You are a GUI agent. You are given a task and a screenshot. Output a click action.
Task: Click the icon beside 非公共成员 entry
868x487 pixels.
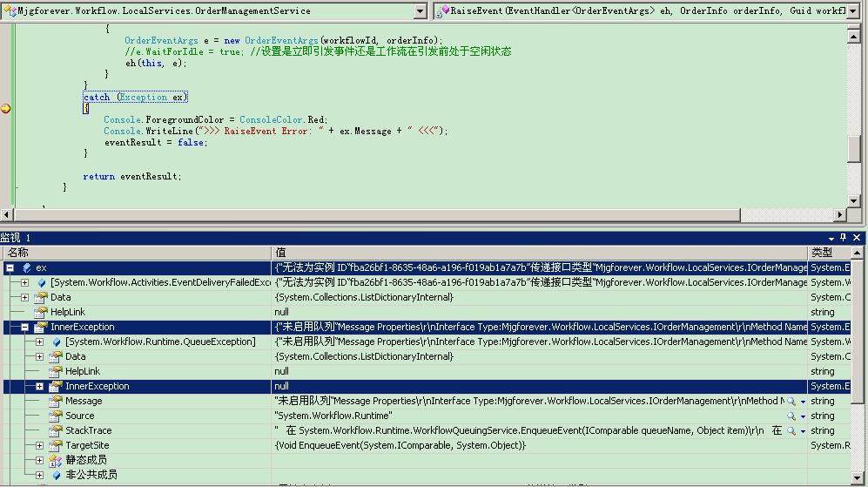pyautogui.click(x=57, y=475)
